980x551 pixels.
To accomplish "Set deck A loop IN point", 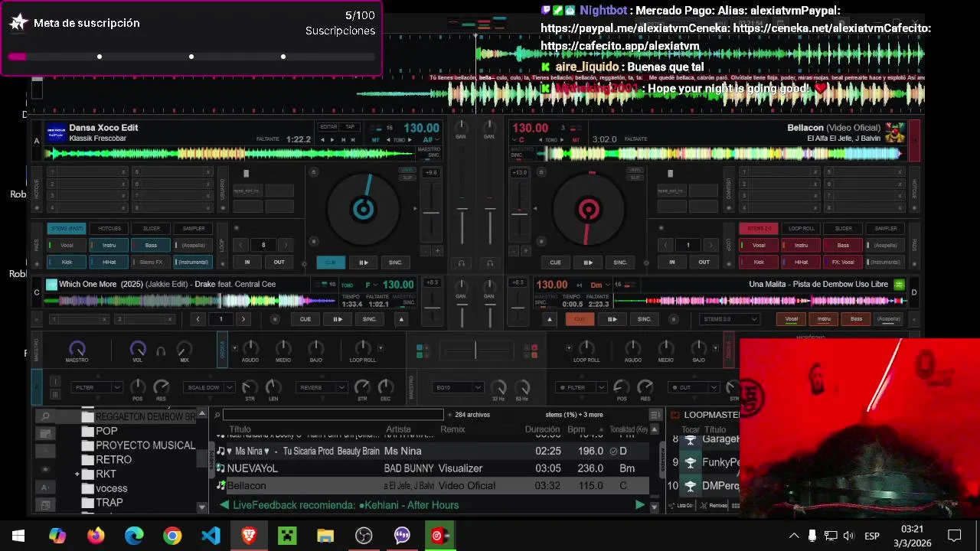I will tap(247, 262).
